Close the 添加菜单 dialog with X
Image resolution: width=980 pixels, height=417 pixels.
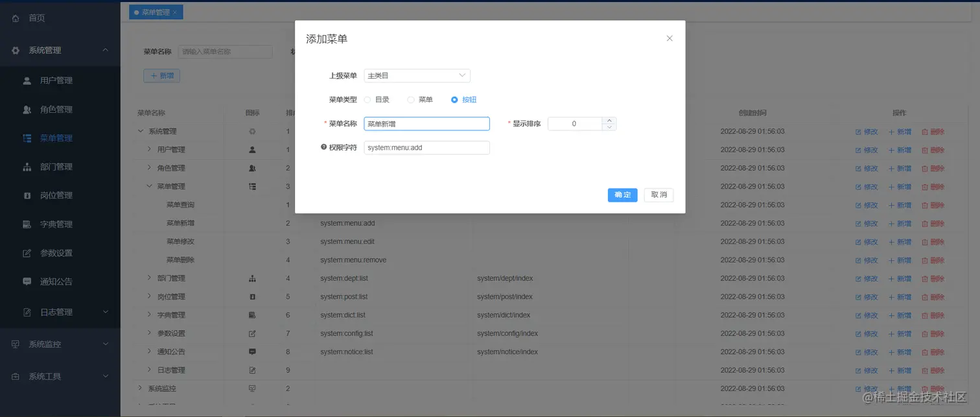coord(670,38)
